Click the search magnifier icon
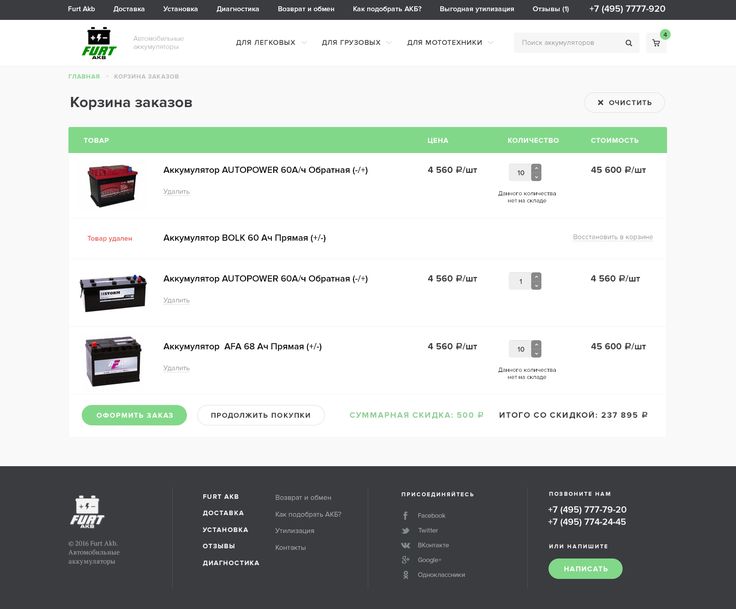 pos(628,43)
